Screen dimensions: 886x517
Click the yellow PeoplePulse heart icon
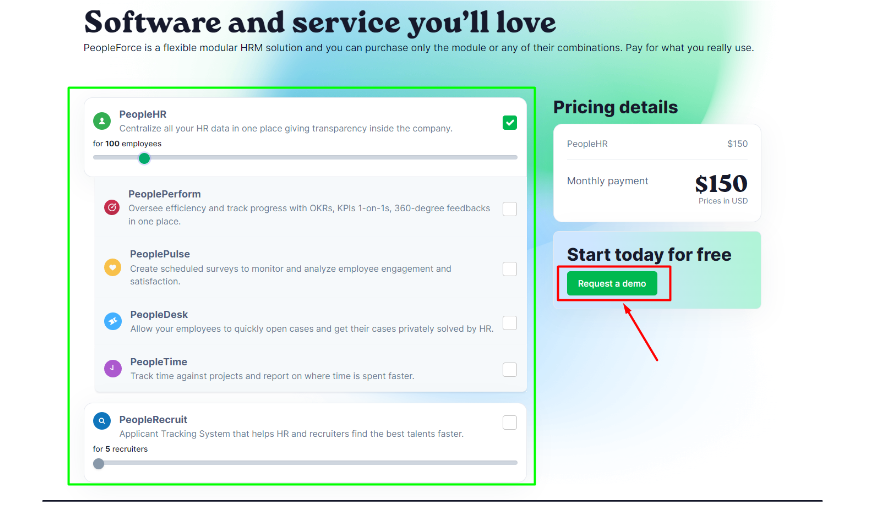112,267
